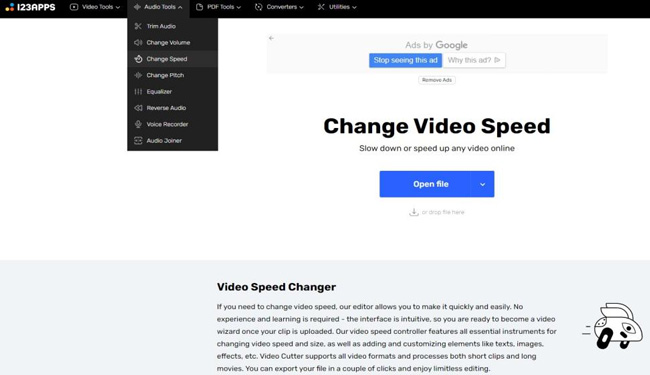Click the Equalizer sliders icon
The image size is (650, 375).
pyautogui.click(x=138, y=92)
